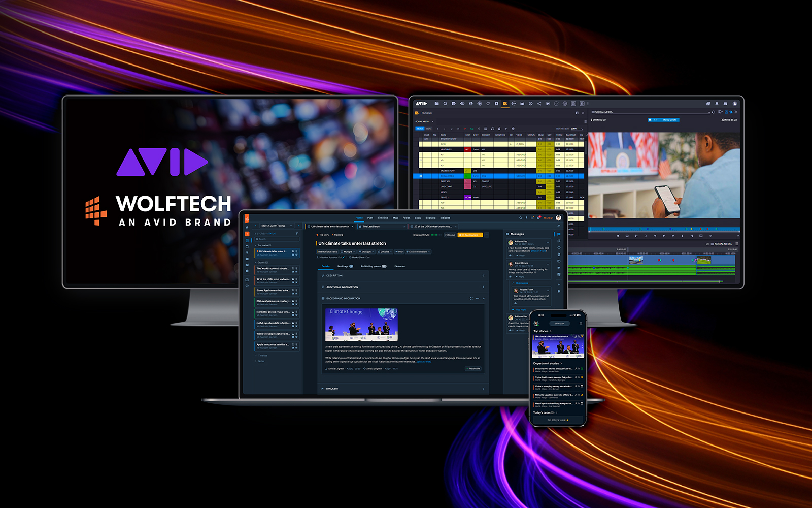The image size is (812, 508).
Task: Open the In development status dropdown
Action: click(x=470, y=235)
